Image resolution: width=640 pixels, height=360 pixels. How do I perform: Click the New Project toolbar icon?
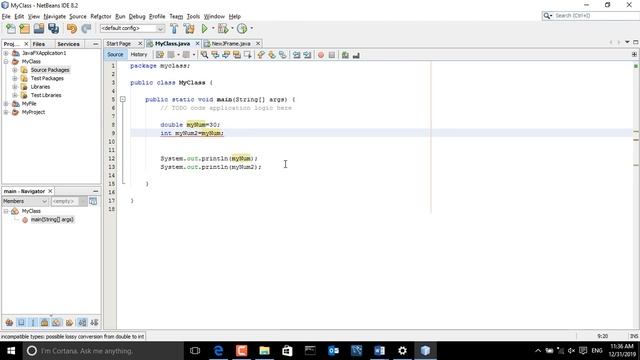(24, 29)
